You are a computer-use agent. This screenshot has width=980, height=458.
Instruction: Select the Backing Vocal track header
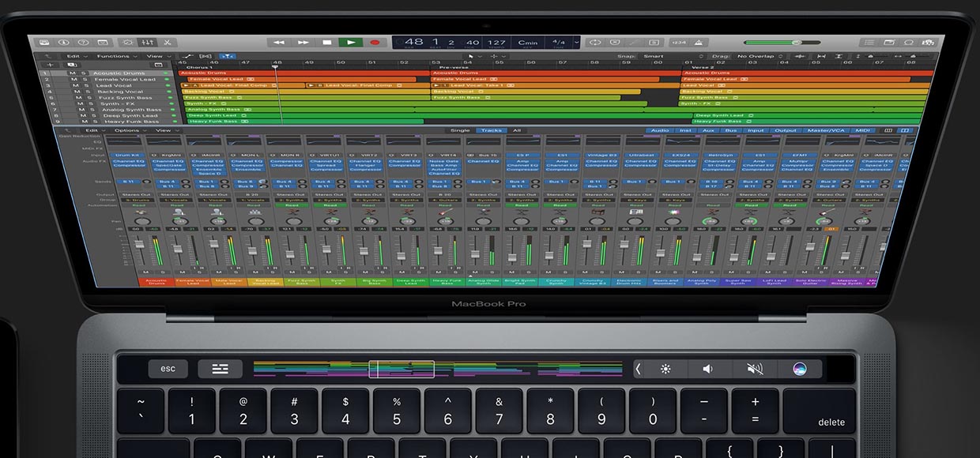point(120,92)
